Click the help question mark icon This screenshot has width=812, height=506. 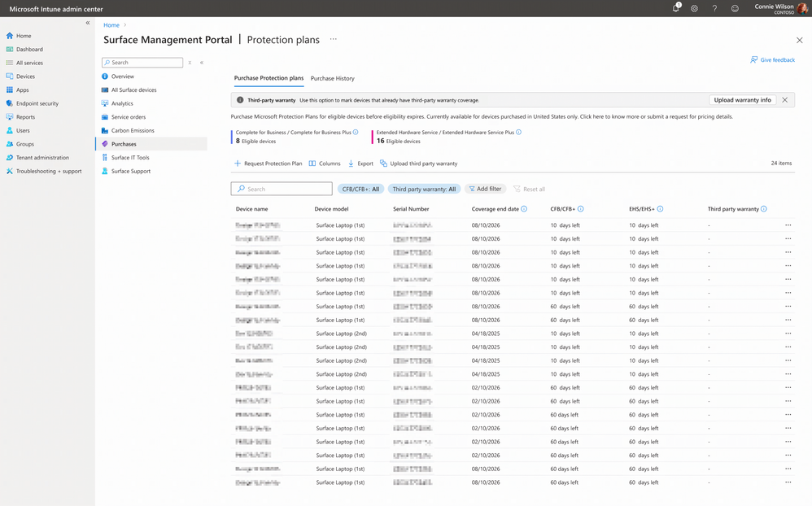[x=714, y=8]
